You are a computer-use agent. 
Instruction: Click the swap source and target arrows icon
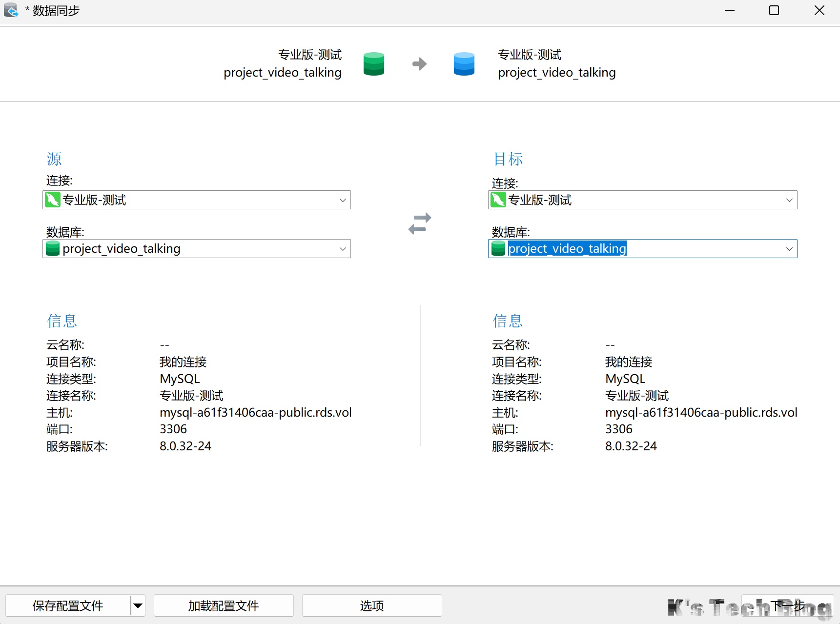(420, 223)
